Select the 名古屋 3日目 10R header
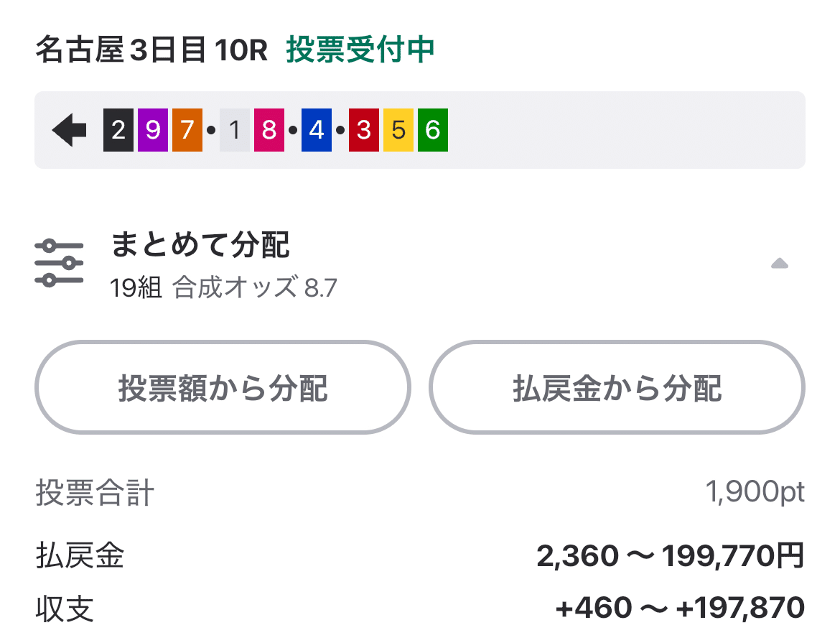This screenshot has width=840, height=643. 149,50
